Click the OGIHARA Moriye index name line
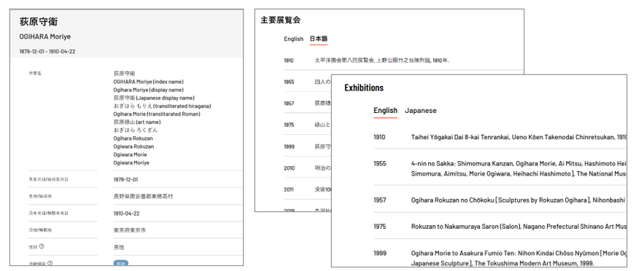This screenshot has width=644, height=271. [149, 82]
